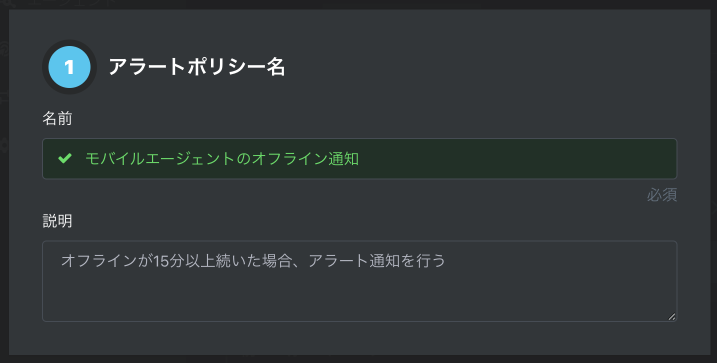Place cursor after 通知 in the name field

pos(359,159)
